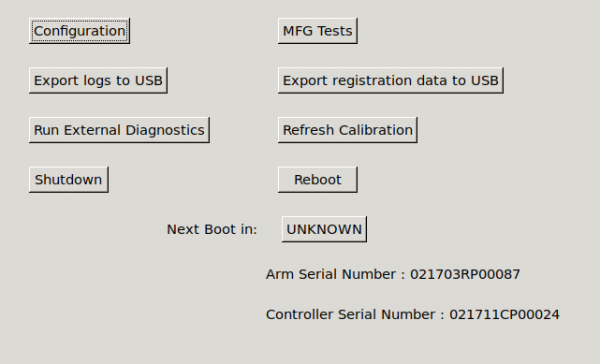
Task: Open the Configuration button
Action: tap(79, 31)
